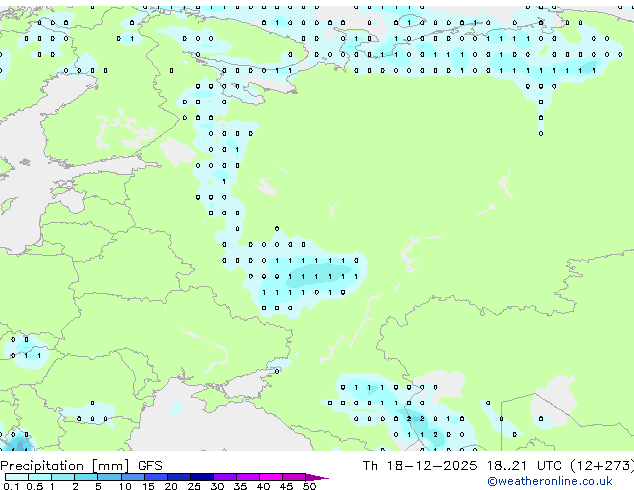Pick the 25–30 mm navy legend swatch
The image size is (634, 490).
201,477
